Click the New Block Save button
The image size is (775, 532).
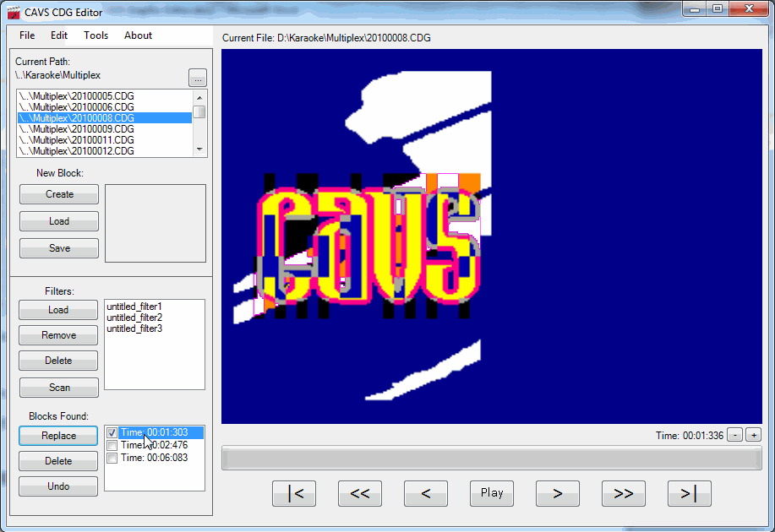tap(59, 248)
